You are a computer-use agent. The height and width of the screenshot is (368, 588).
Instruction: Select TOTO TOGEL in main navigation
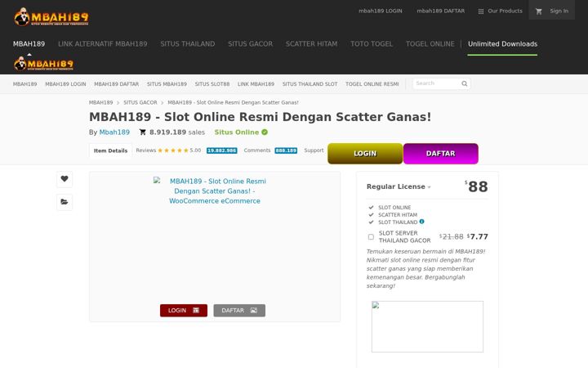[x=372, y=44]
